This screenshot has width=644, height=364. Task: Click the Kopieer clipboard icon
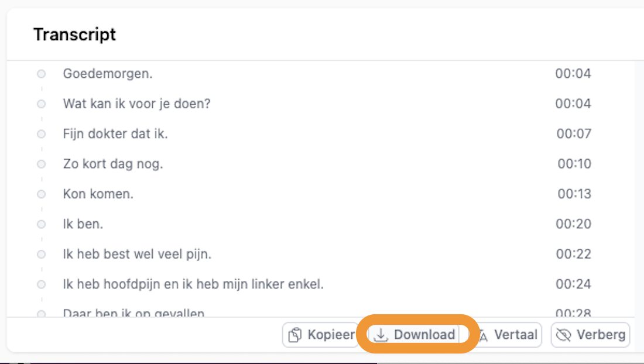coord(296,335)
